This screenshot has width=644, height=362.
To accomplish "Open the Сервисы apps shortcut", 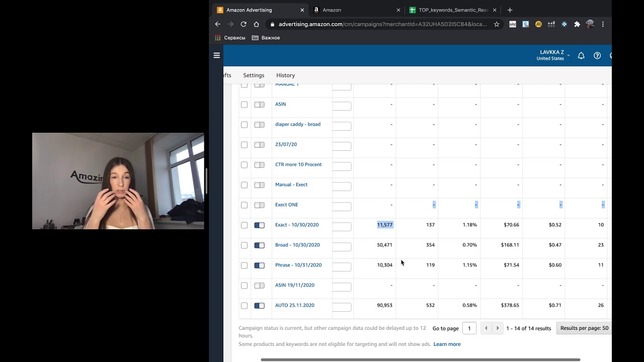I will click(x=230, y=38).
